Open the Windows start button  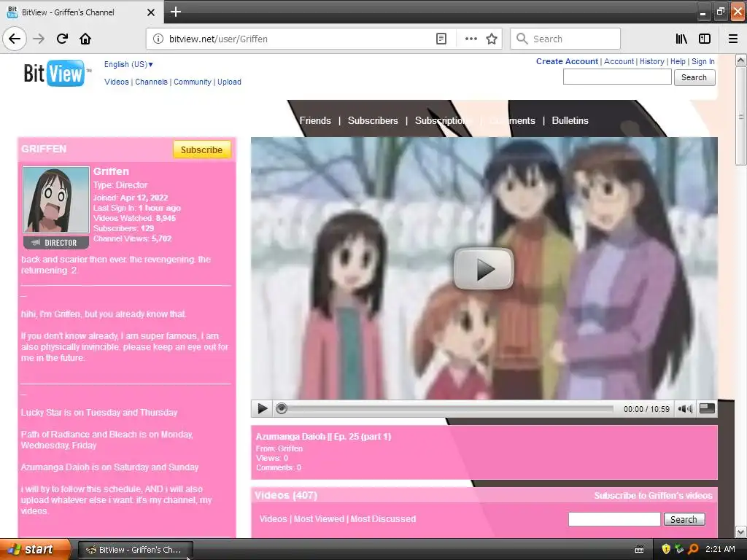34,550
